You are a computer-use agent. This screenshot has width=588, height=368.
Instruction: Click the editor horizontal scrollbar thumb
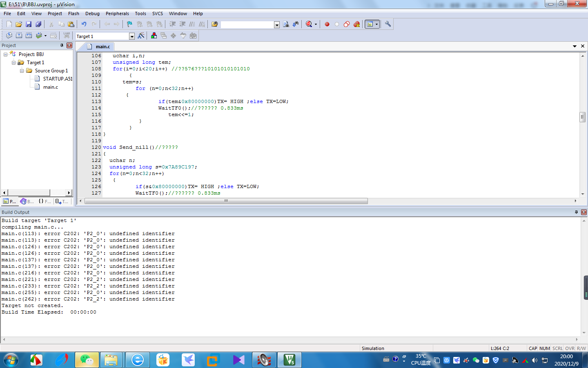pyautogui.click(x=226, y=201)
